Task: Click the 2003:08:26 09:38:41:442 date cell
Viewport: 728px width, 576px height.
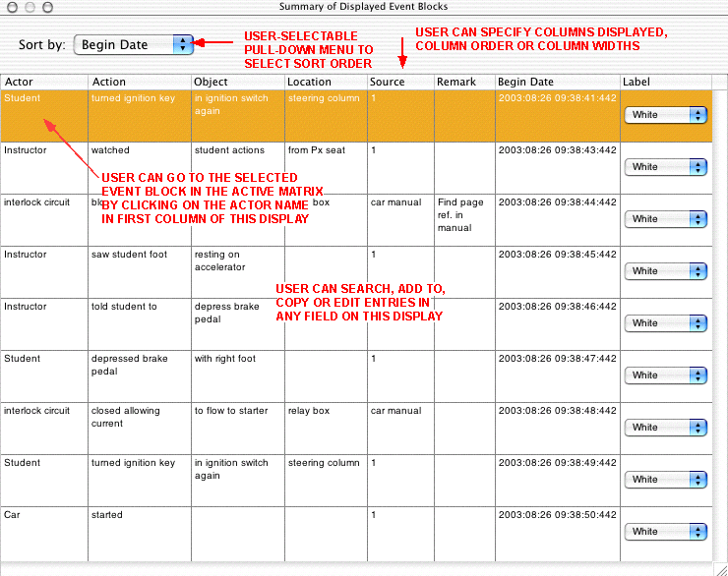Action: point(558,116)
